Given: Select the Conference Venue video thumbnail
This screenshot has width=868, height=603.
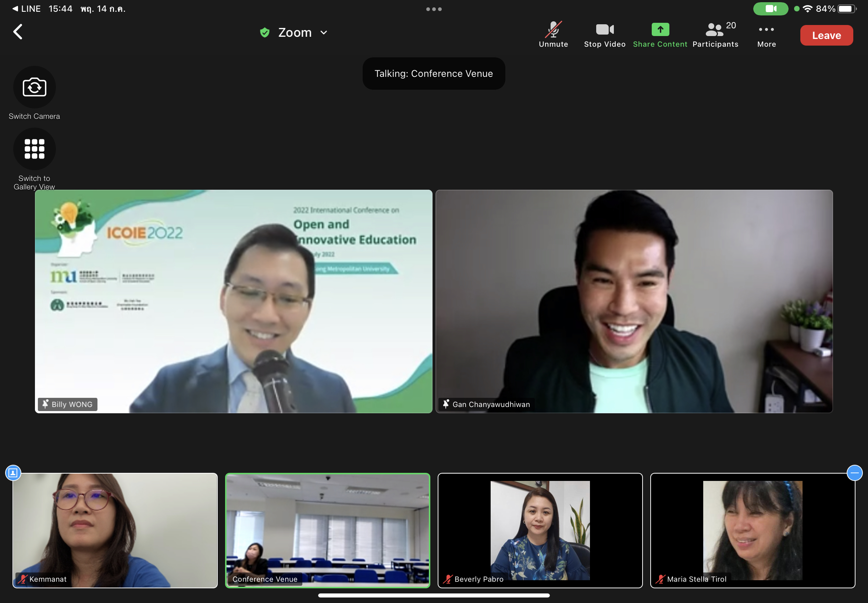Looking at the screenshot, I should (x=327, y=530).
